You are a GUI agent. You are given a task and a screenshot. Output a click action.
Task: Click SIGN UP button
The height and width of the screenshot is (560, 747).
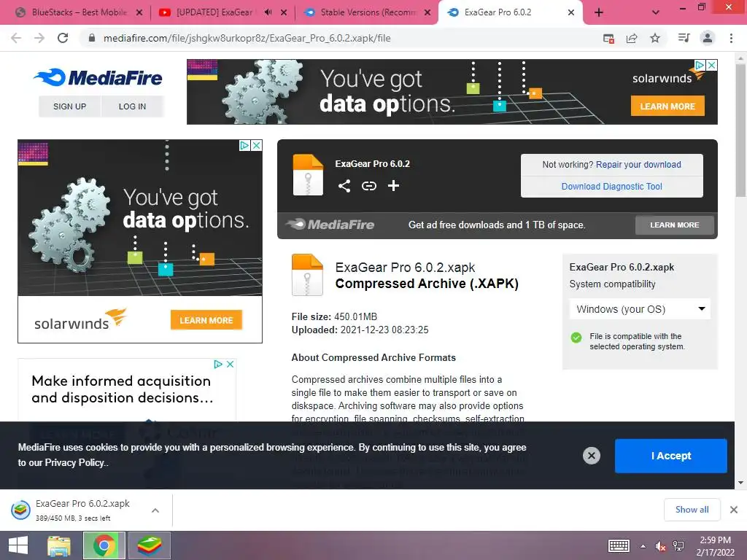69,106
